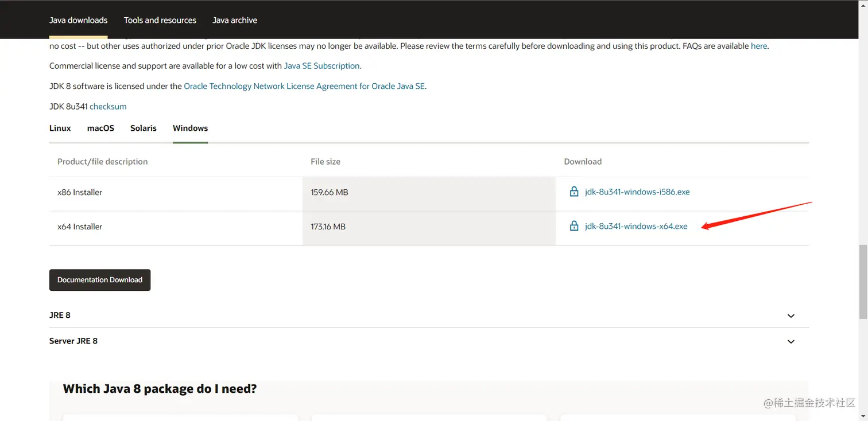Open Tools and resources menu item
The height and width of the screenshot is (421, 868).
160,20
